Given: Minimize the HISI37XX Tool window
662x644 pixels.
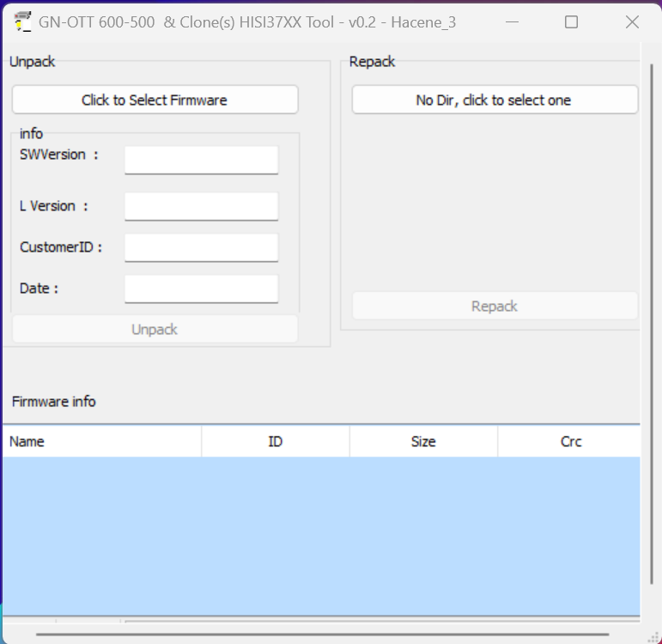Looking at the screenshot, I should (x=510, y=22).
